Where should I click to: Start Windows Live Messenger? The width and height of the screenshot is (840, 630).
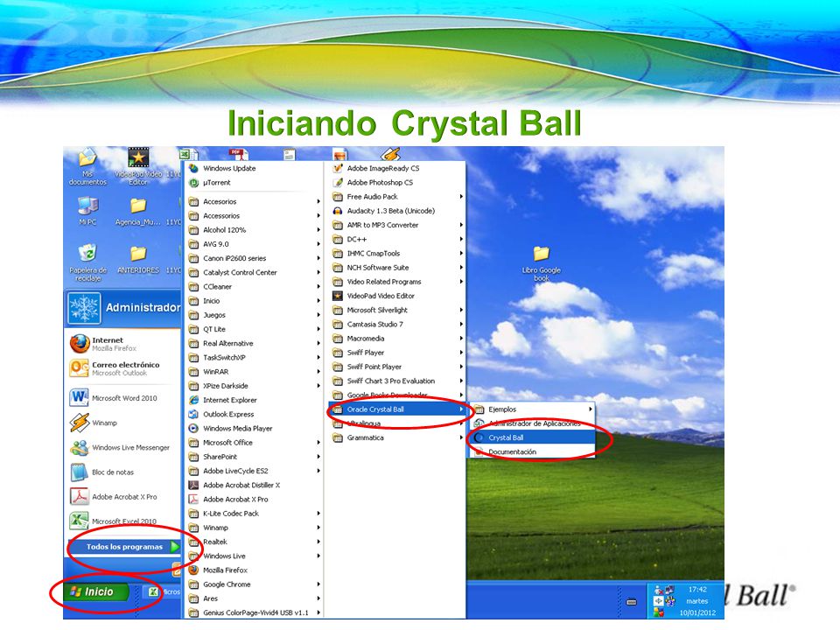123,447
